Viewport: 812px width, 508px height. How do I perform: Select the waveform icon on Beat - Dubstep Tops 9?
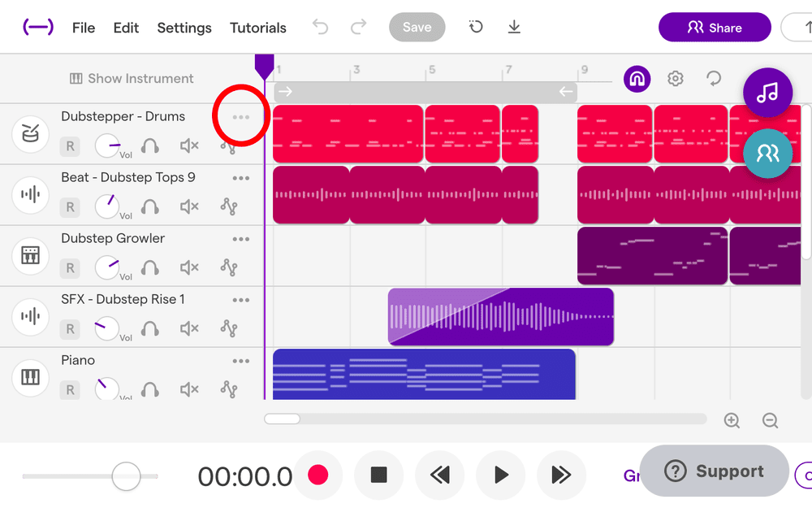point(29,195)
